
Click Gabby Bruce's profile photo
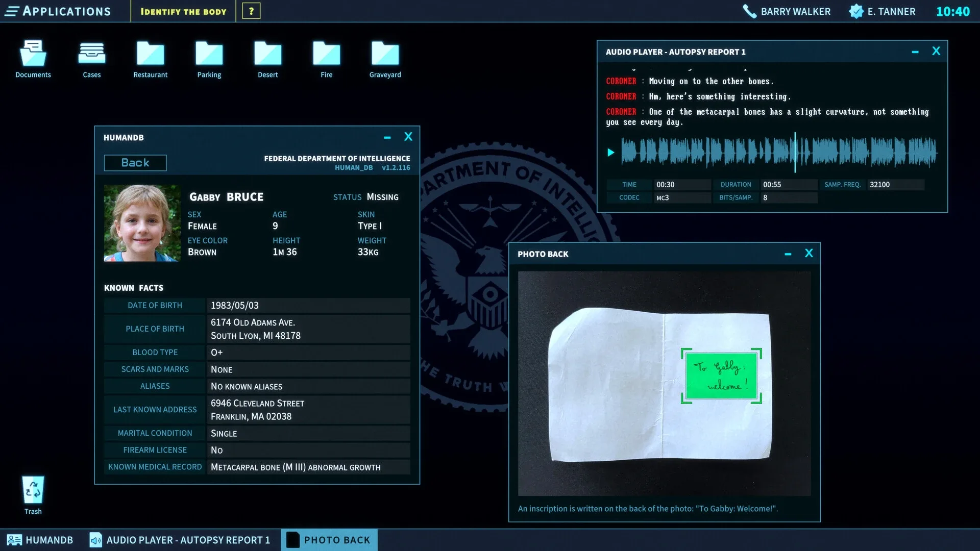[142, 223]
